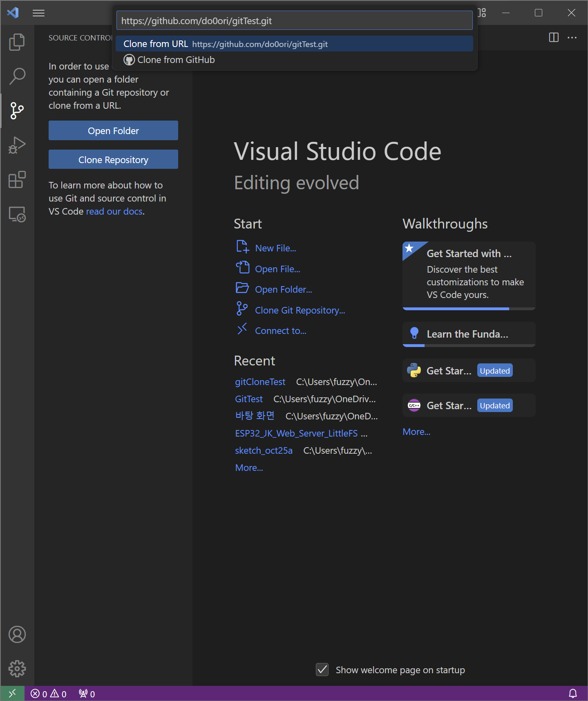Click the GitHub octocat icon in dropdown
The image size is (588, 701).
[x=129, y=60]
